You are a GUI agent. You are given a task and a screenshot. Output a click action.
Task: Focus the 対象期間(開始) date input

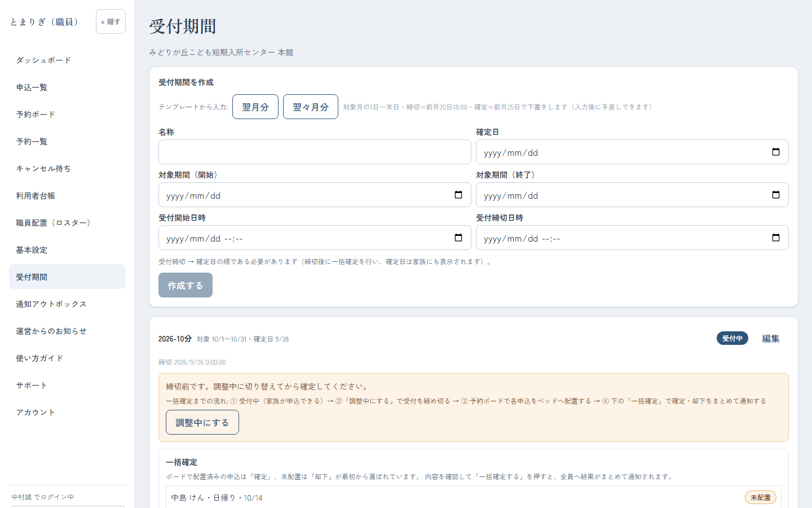click(x=315, y=195)
